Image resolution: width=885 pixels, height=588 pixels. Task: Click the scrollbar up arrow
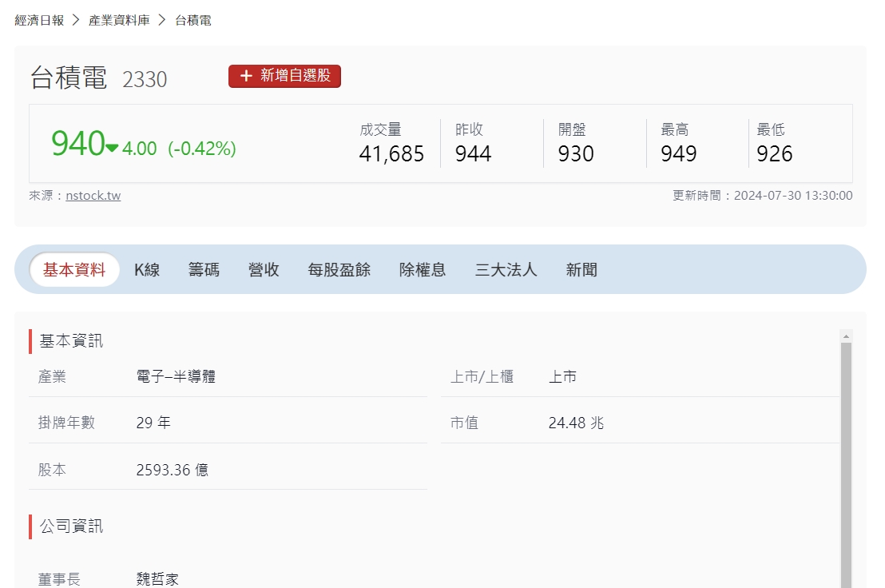pyautogui.click(x=846, y=336)
